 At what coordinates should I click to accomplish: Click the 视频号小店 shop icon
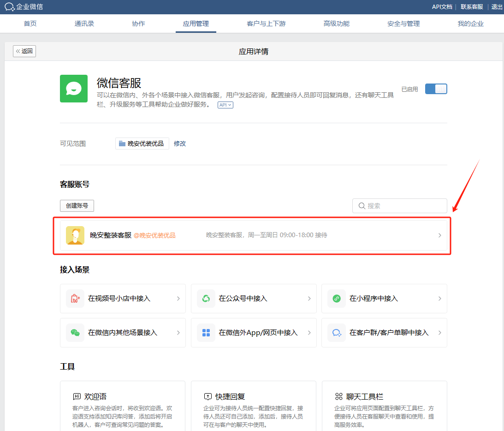pos(75,299)
